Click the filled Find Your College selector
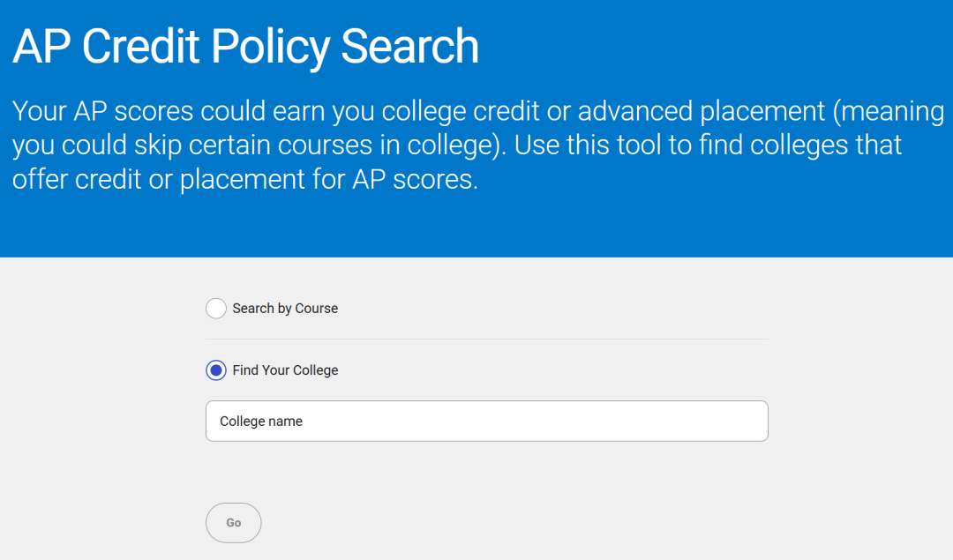This screenshot has height=560, width=953. pos(215,370)
